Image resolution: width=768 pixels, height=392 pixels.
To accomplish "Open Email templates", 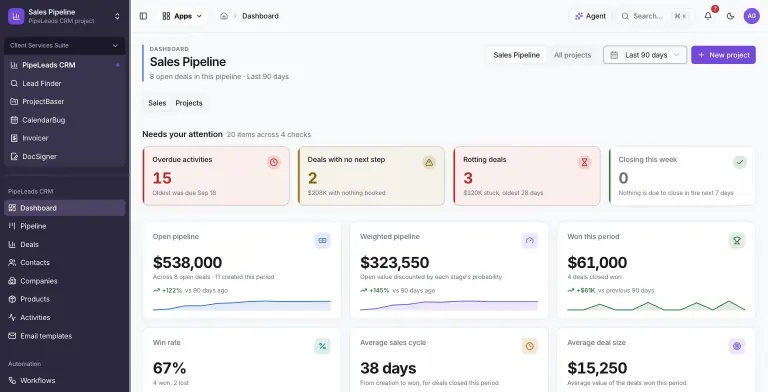I will click(x=65, y=336).
